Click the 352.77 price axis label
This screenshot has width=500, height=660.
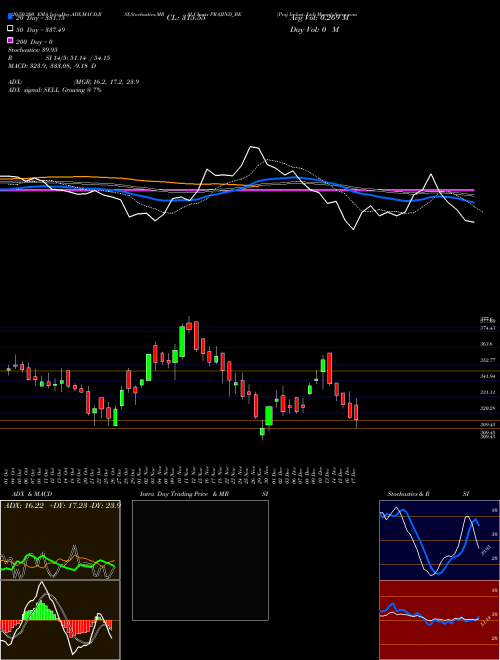488,360
